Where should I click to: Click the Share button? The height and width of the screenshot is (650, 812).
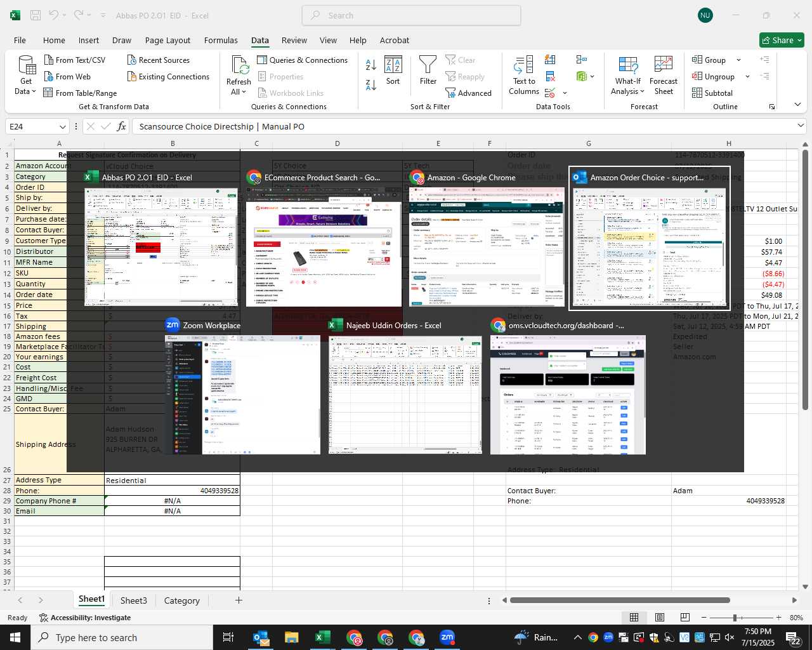782,40
